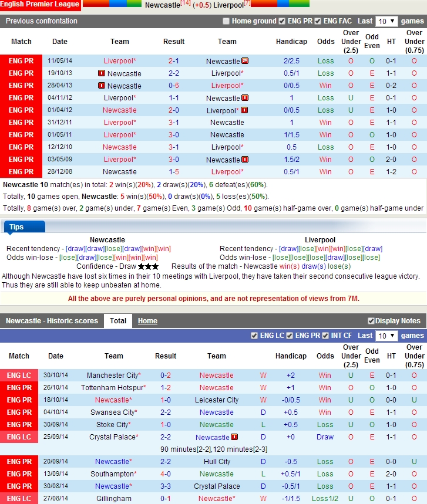Click Southampton* team name
Screen dimensions: 427x504
[x=113, y=474]
